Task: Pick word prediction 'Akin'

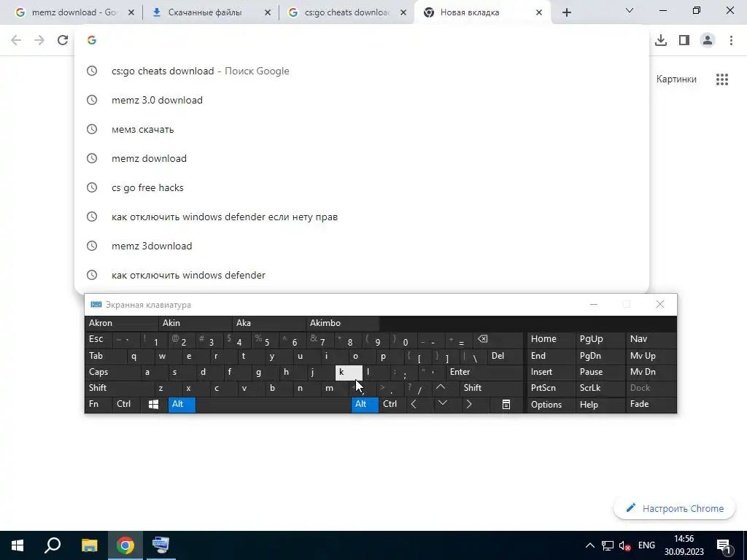Action: pyautogui.click(x=196, y=323)
